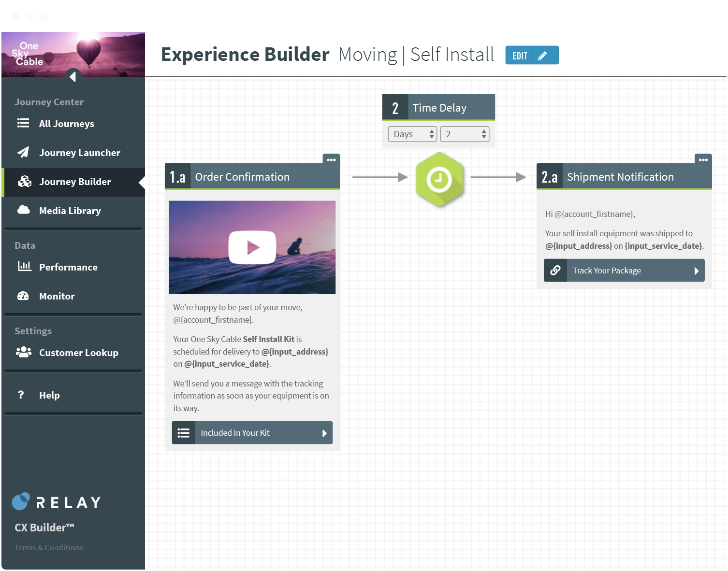Collapse the sidebar with the left arrow
This screenshot has width=728, height=571.
[73, 76]
